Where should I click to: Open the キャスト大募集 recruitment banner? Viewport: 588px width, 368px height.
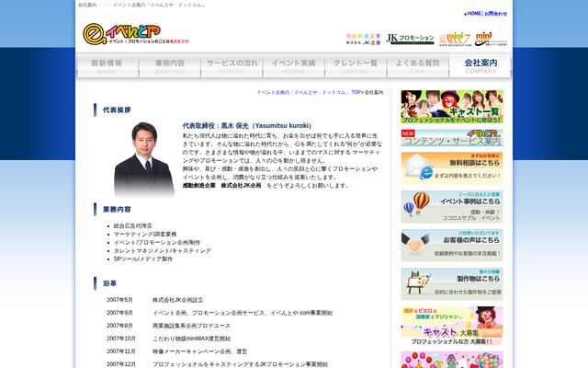point(452,326)
